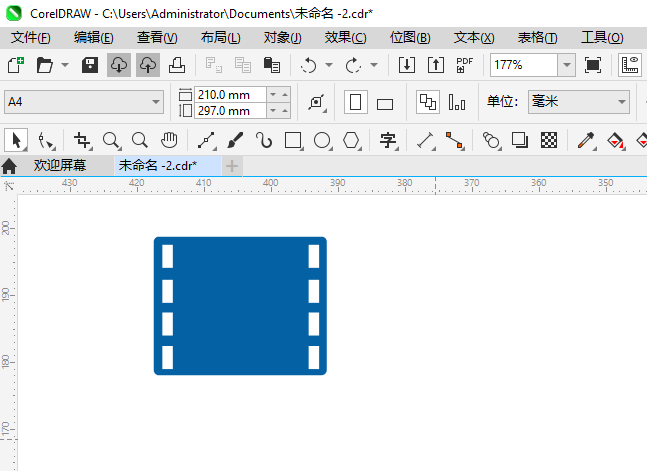Viewport: 647px width, 471px height.
Task: Select the Text 字 tool
Action: 388,140
